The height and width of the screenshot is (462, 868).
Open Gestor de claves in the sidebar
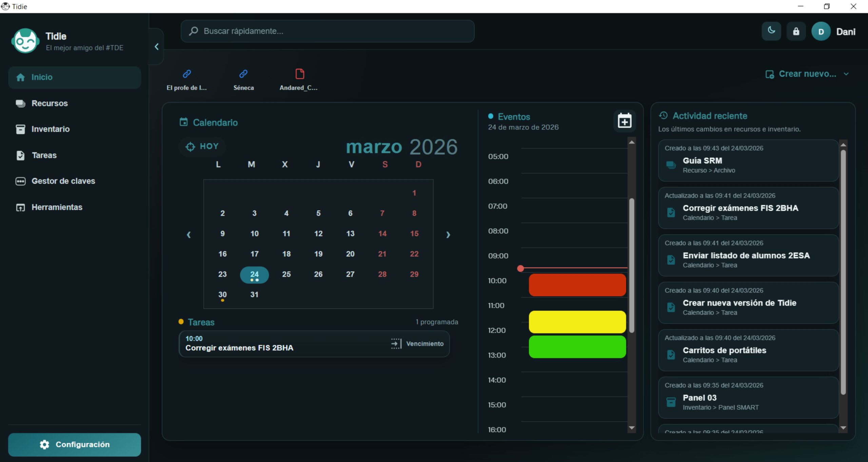tap(63, 181)
